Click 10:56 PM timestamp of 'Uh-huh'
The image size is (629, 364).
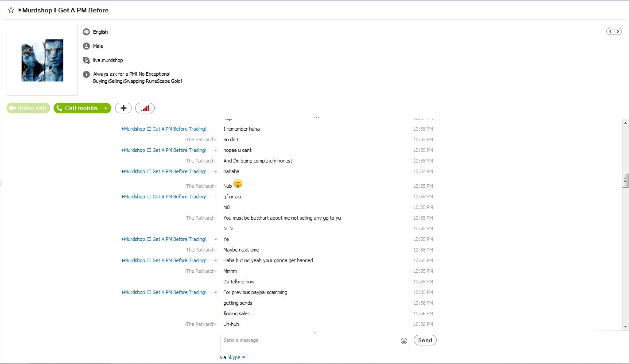click(423, 324)
